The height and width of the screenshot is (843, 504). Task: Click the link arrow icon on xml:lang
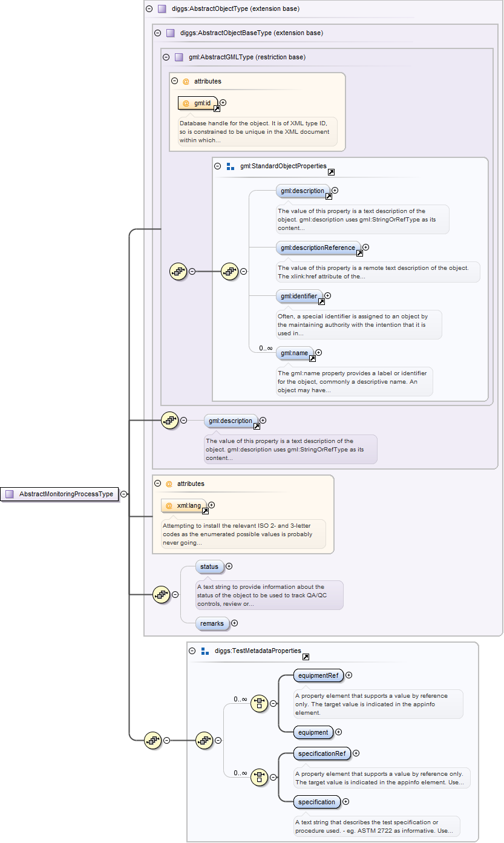coord(205,511)
